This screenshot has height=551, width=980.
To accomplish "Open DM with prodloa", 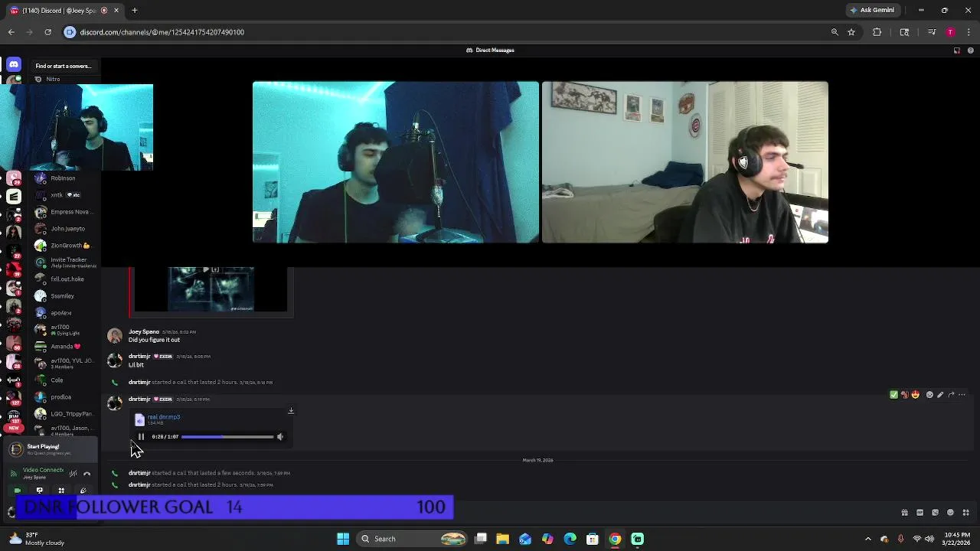I will (64, 397).
